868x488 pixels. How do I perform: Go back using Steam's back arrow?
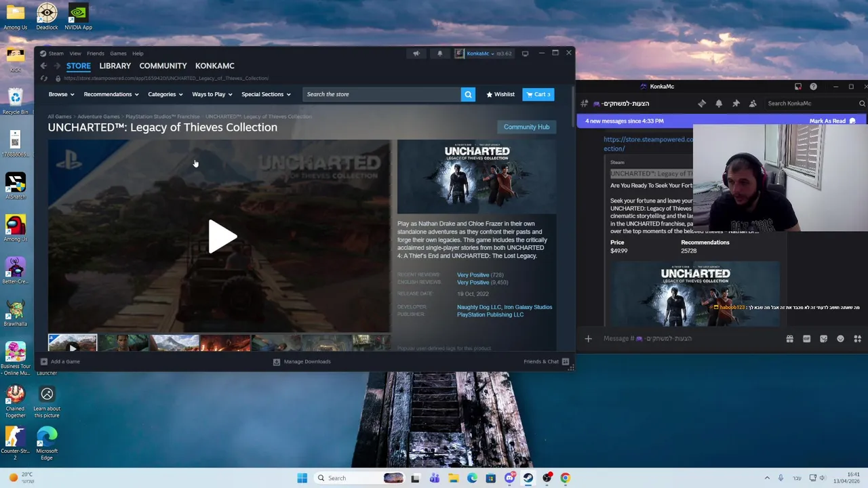point(43,66)
